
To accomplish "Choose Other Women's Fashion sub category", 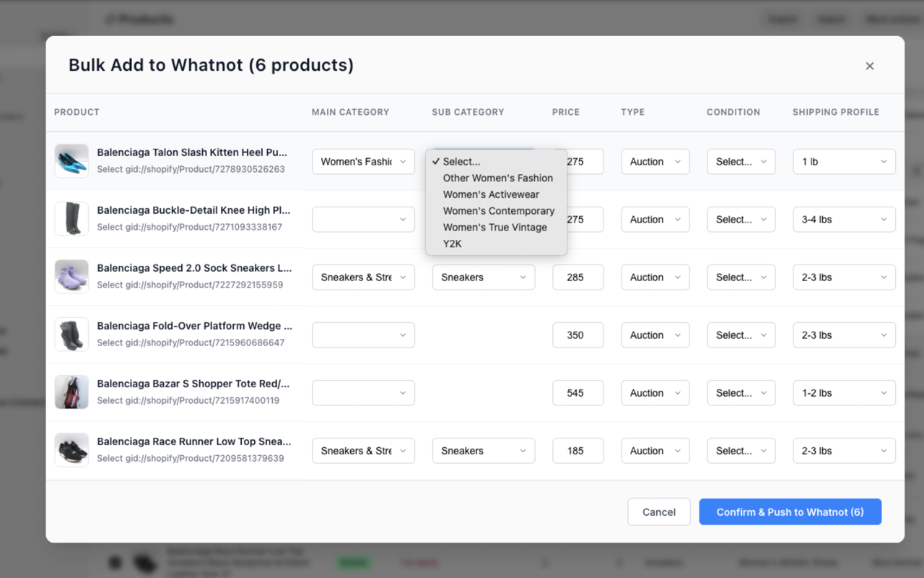I will (497, 178).
